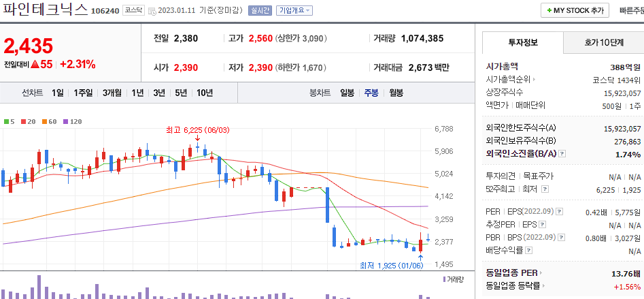Click the 외국인소진율 value 1.74%

click(x=627, y=154)
